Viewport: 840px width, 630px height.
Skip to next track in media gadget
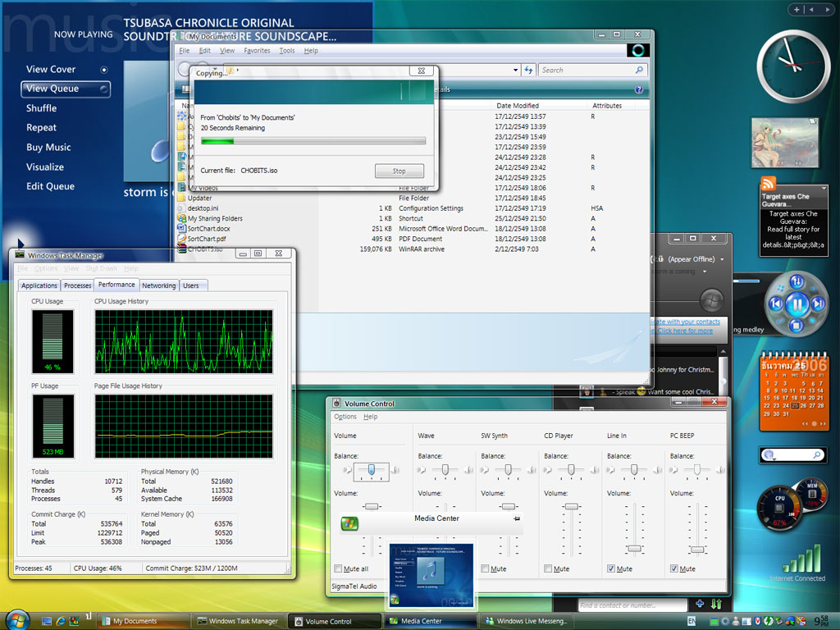point(818,304)
